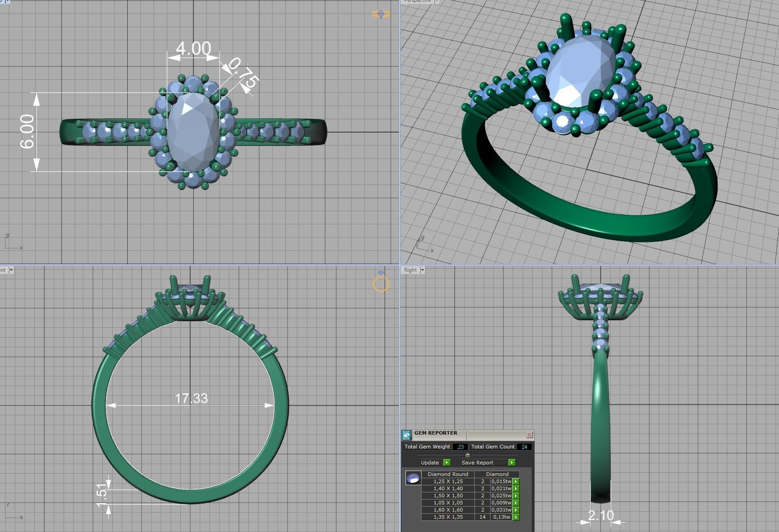Click the Total Gem Weight value field

(x=460, y=447)
